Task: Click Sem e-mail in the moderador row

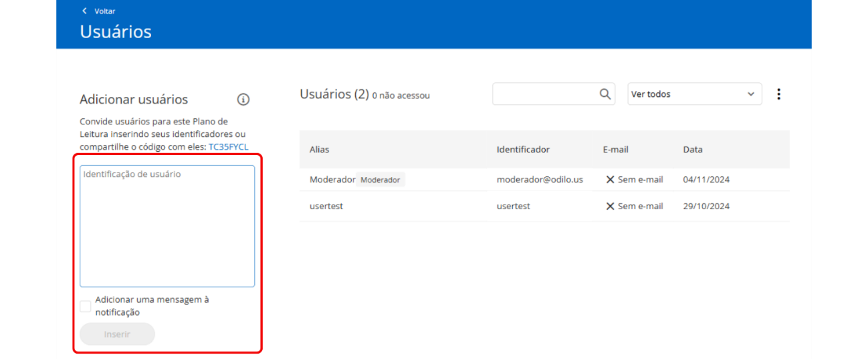Action: 641,180
